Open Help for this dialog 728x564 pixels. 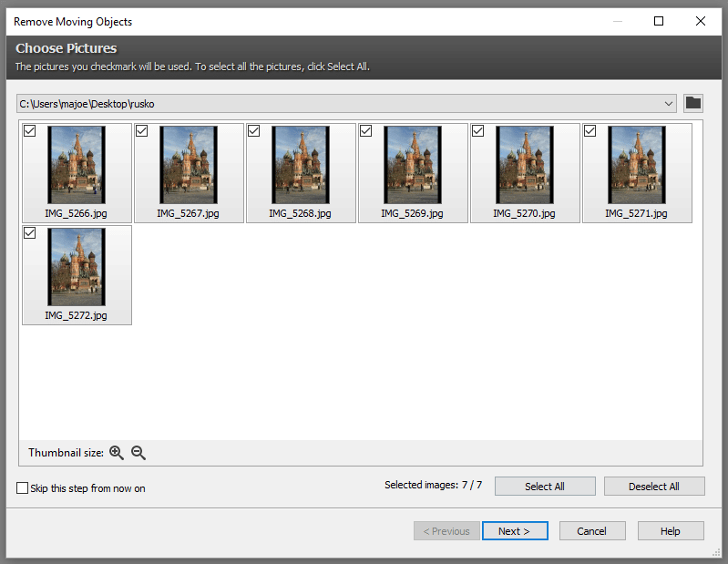(671, 531)
